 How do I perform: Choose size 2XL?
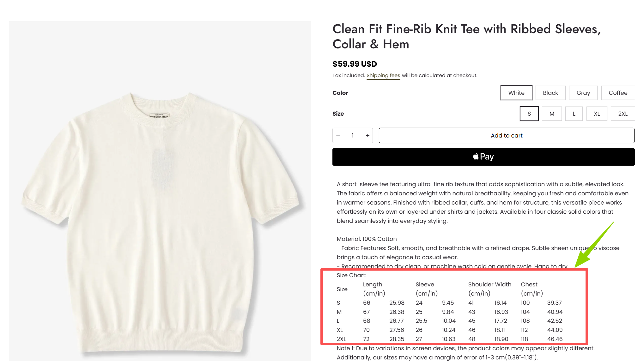click(x=623, y=114)
